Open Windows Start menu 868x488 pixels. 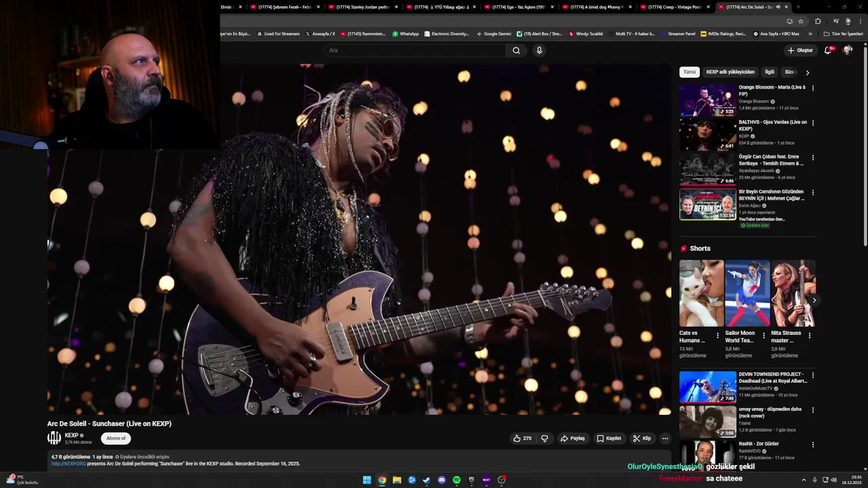(x=367, y=480)
